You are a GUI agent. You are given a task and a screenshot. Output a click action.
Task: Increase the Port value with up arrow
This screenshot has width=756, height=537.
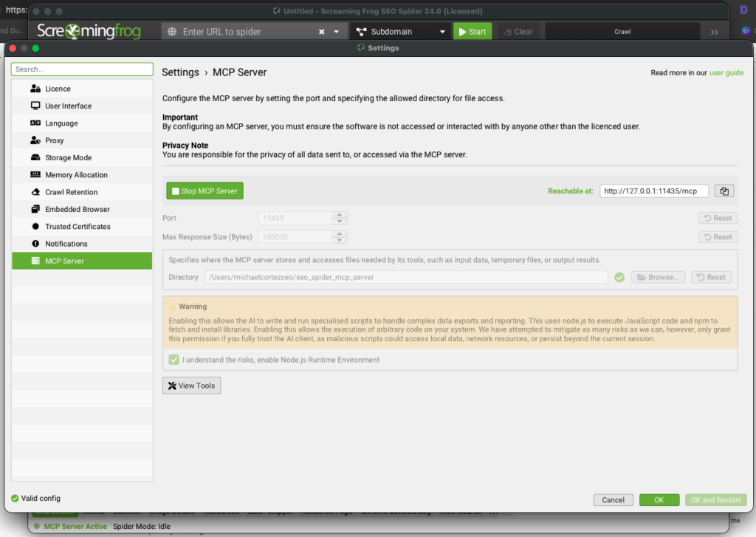[340, 215]
